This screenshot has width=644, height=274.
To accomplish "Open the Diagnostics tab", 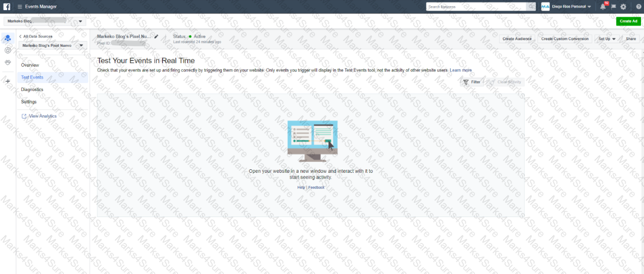I will [x=32, y=89].
